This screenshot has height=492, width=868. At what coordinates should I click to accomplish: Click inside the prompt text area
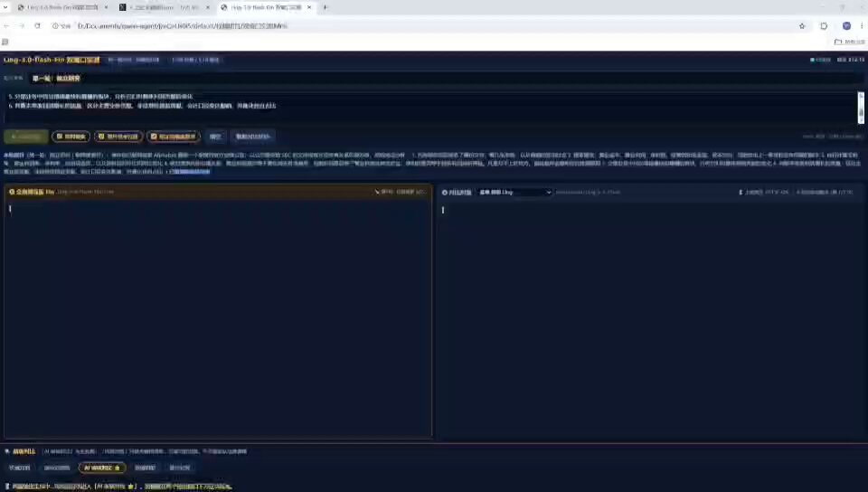[429, 107]
